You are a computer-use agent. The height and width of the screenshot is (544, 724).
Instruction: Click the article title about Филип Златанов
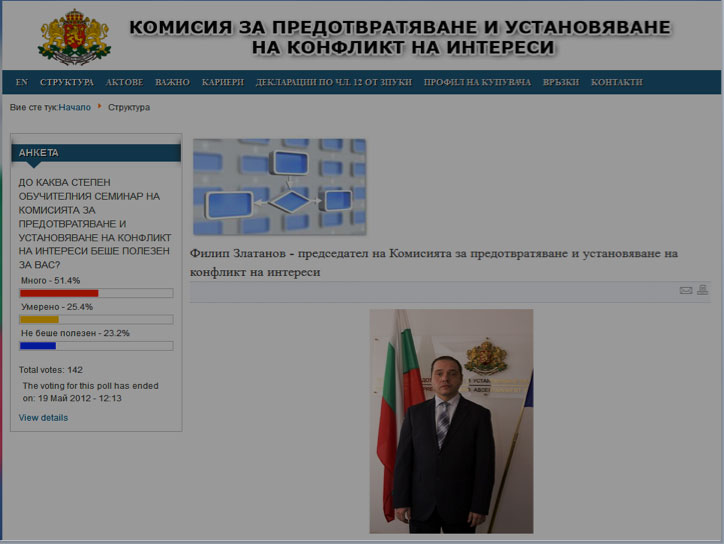point(434,262)
